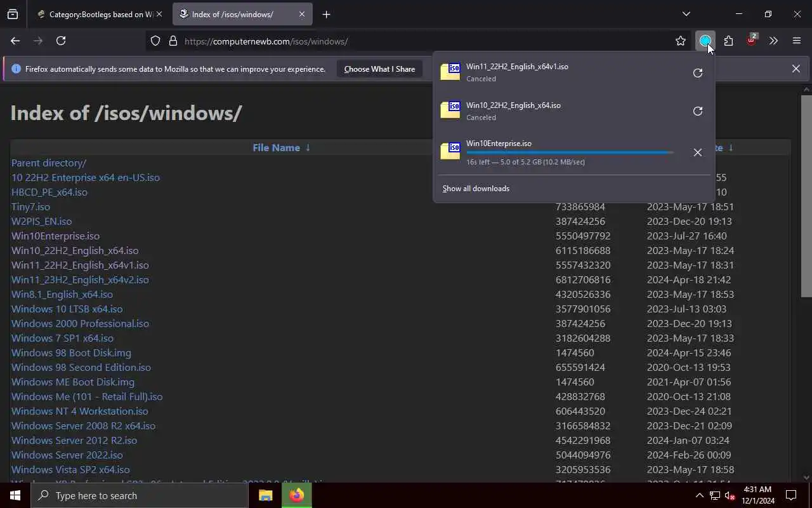Download Windows 10 LTSB x64.iso
The width and height of the screenshot is (812, 508).
tap(67, 309)
